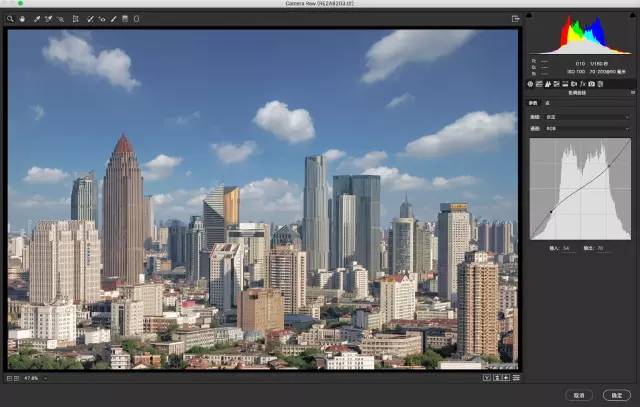The height and width of the screenshot is (407, 640).
Task: Click the Cancel button
Action: tap(579, 395)
